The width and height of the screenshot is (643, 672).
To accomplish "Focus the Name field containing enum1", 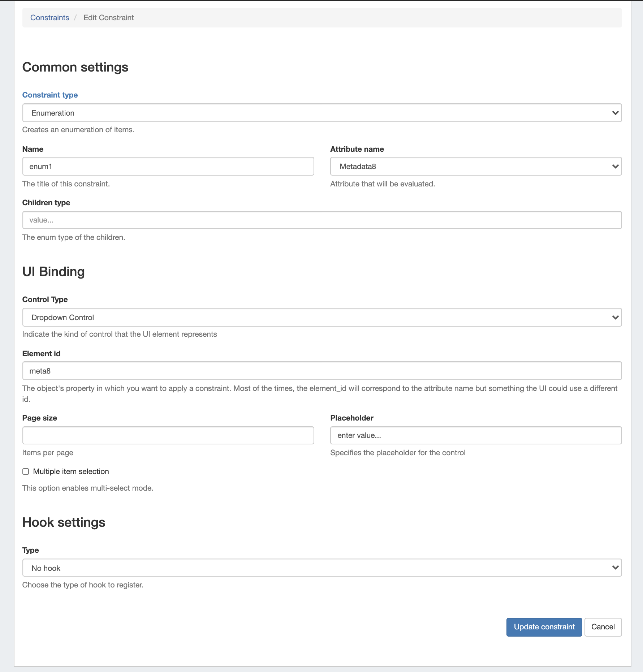I will (168, 167).
